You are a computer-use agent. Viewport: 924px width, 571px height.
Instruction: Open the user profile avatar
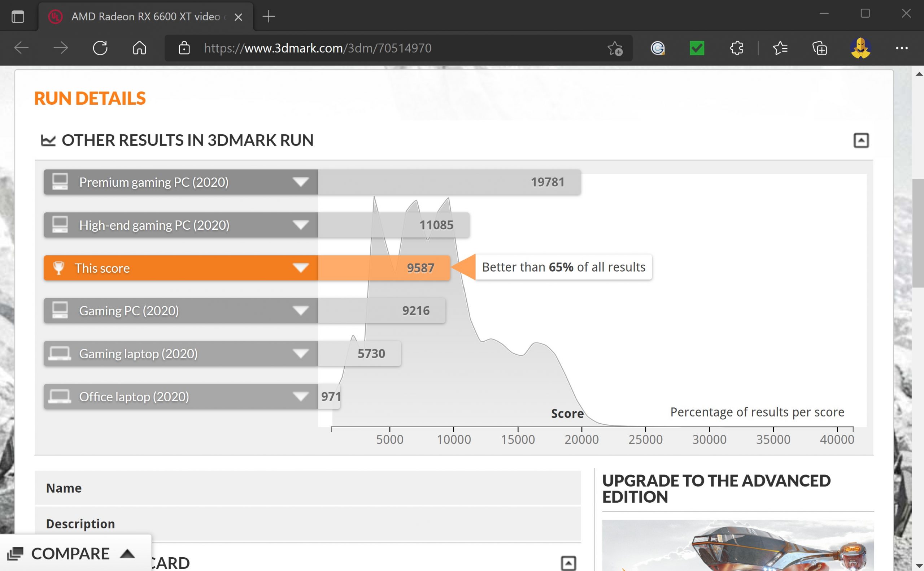[x=860, y=48]
